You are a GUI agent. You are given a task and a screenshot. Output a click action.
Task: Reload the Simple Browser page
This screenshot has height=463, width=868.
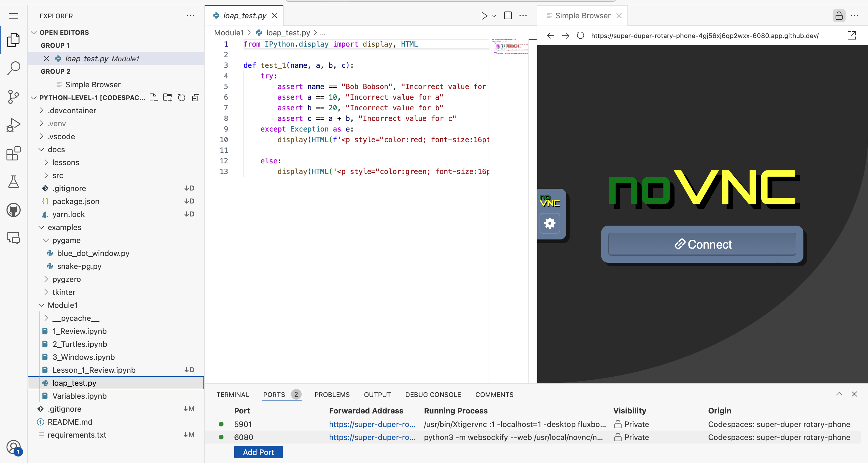click(x=580, y=36)
